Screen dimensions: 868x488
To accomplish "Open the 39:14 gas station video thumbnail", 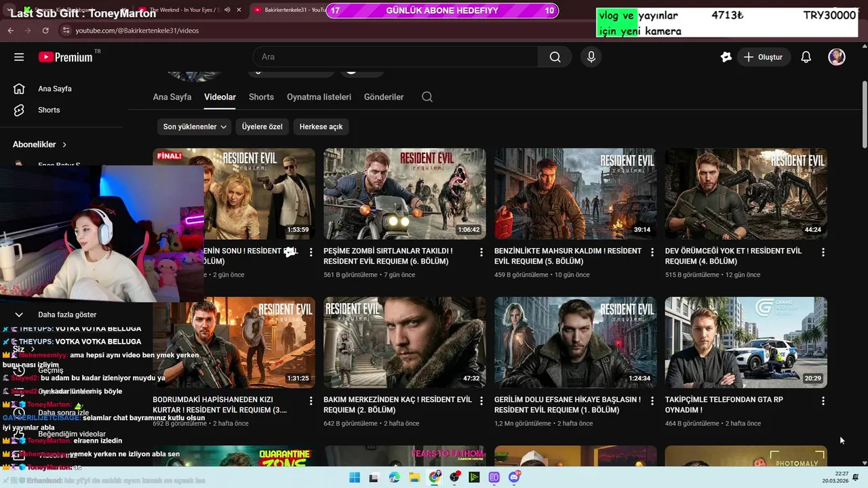I will pyautogui.click(x=575, y=194).
